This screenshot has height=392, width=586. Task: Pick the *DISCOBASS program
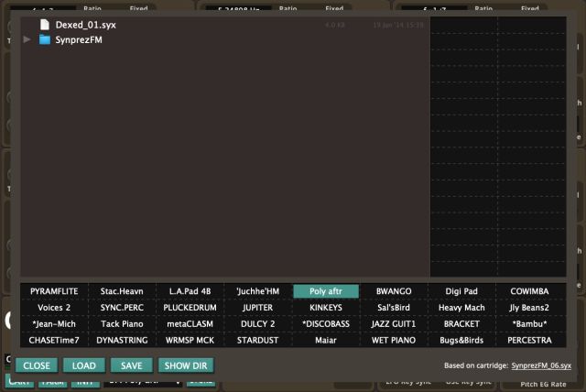[x=326, y=324]
